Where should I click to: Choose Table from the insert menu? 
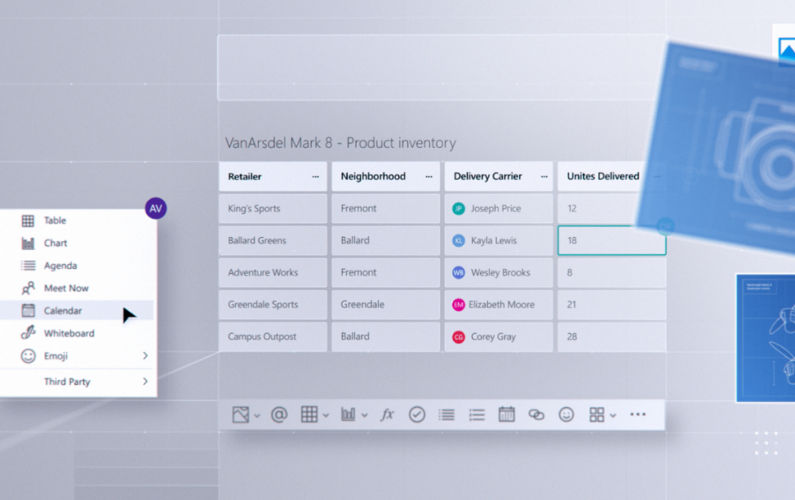click(79, 221)
